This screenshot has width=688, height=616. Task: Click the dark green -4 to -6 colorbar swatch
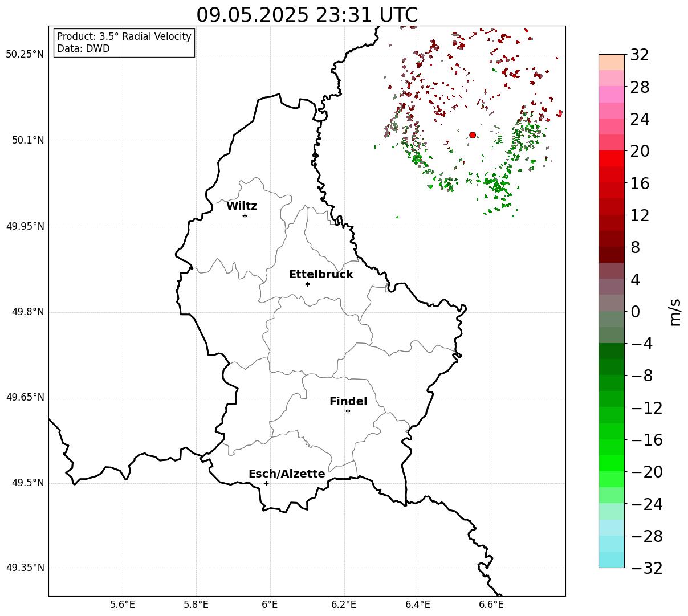tap(612, 351)
